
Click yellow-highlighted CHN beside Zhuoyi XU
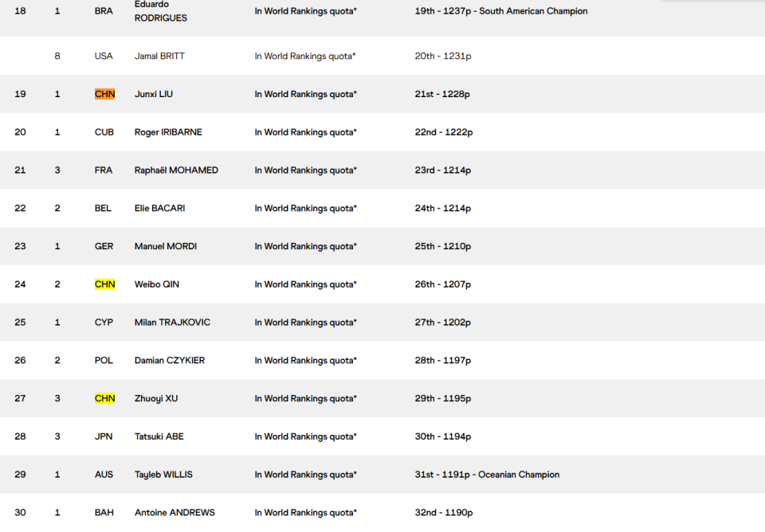tap(104, 398)
